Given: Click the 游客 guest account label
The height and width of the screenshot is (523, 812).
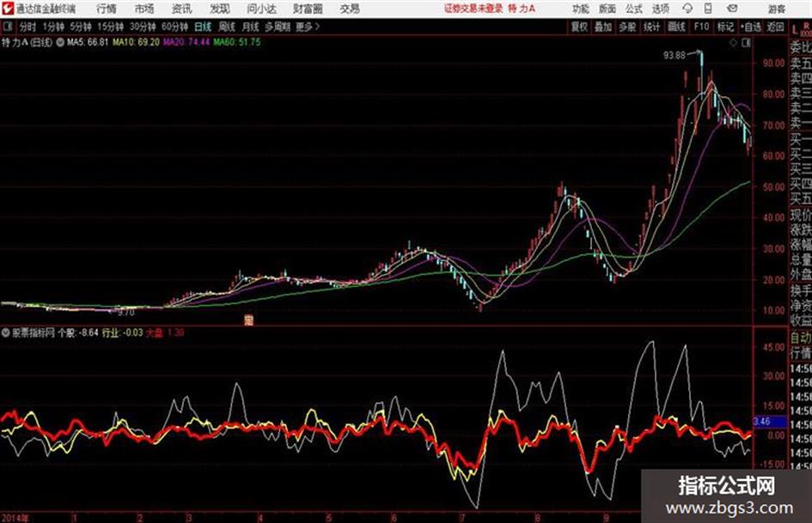Looking at the screenshot, I should coord(776,9).
